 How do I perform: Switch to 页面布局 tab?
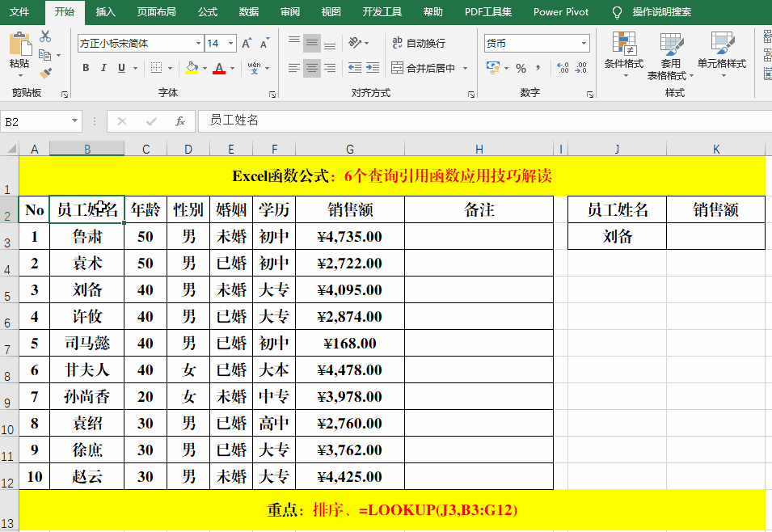point(157,12)
